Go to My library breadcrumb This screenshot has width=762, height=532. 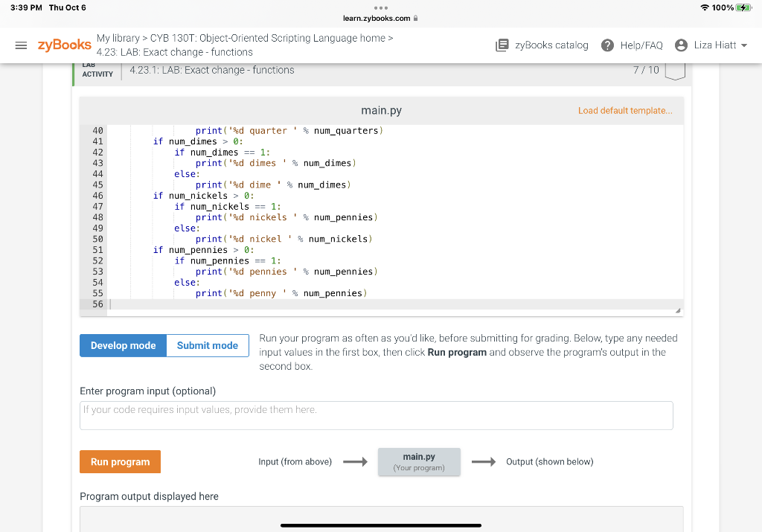[x=118, y=38]
